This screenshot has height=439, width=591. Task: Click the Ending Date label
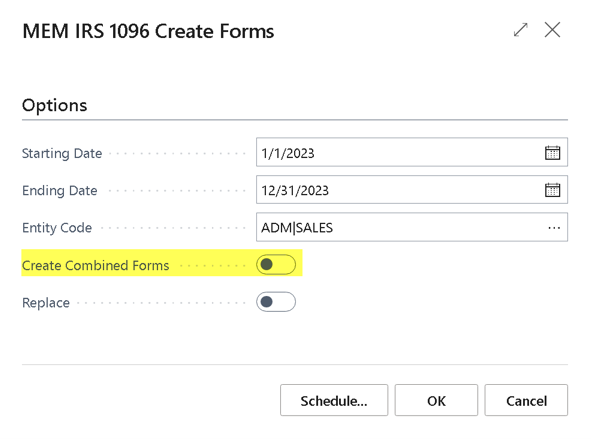(x=60, y=190)
